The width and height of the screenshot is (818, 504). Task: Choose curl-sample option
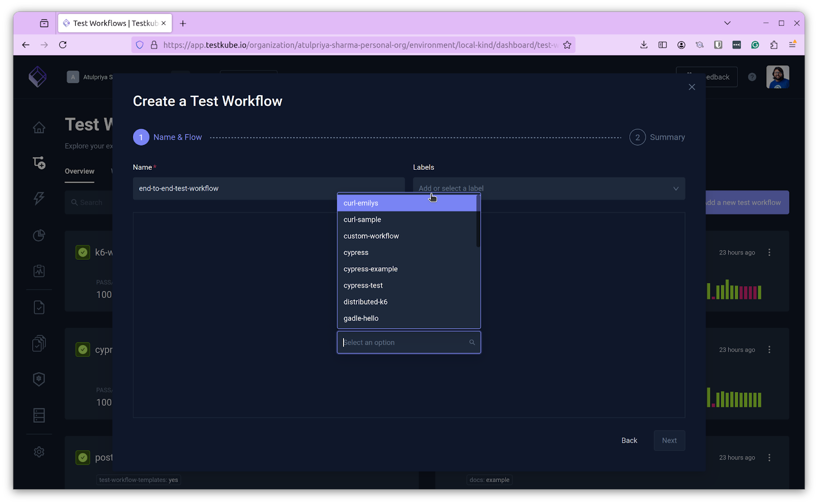[x=407, y=219]
